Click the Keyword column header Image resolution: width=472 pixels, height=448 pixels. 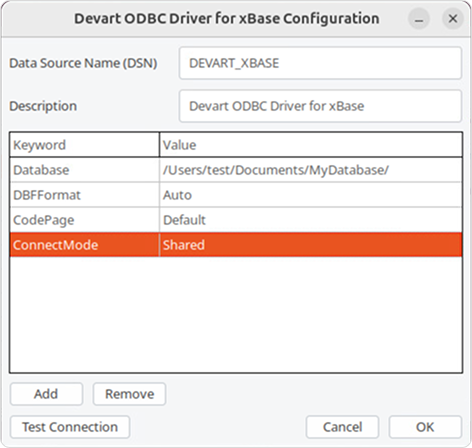(85, 145)
